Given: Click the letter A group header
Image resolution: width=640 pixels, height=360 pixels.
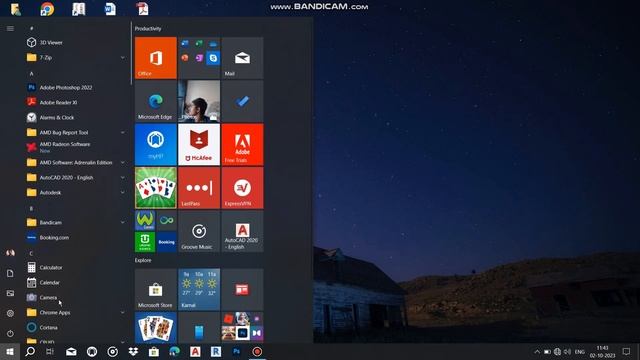Looking at the screenshot, I should tap(31, 73).
